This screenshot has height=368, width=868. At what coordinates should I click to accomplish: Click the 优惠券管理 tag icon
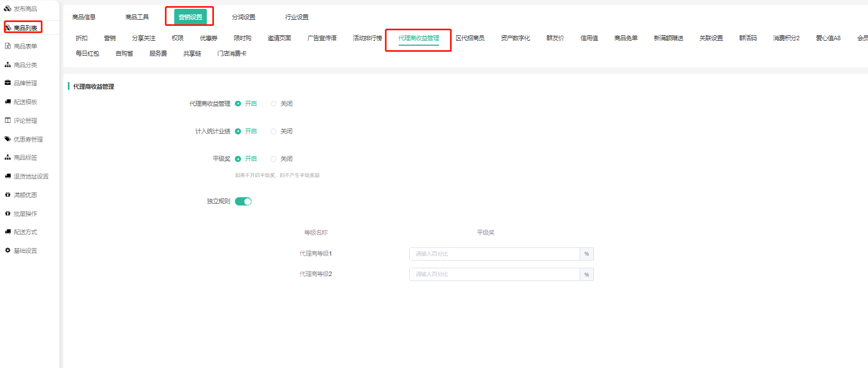point(8,139)
